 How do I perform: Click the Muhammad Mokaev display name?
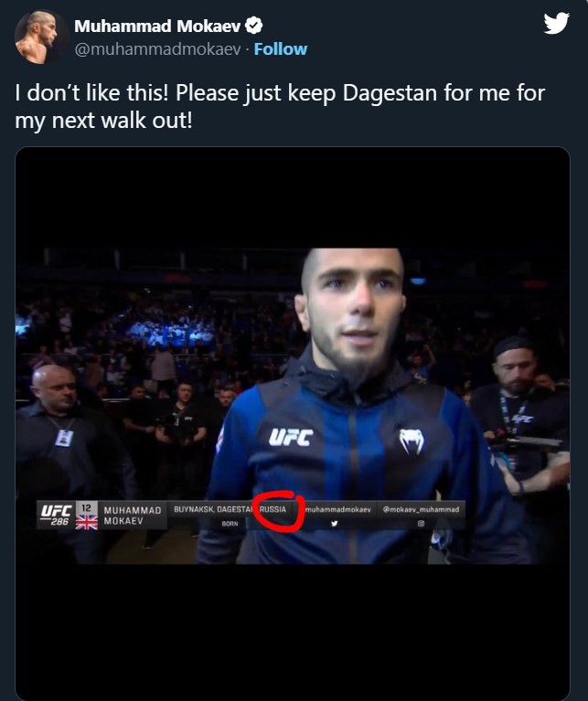[x=157, y=26]
